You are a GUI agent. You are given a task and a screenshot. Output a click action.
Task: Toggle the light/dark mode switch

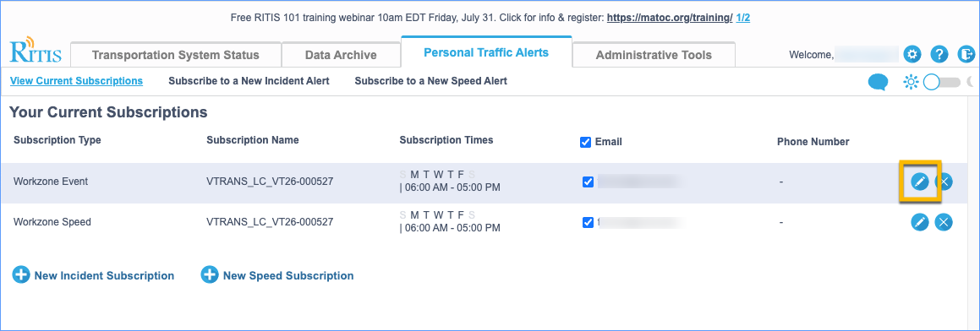click(942, 82)
